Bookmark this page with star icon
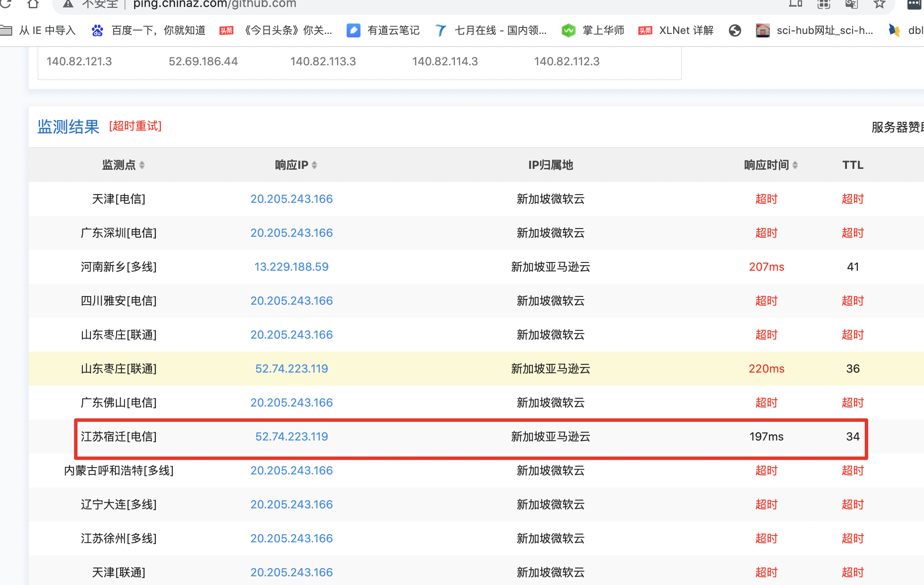 coord(879,4)
